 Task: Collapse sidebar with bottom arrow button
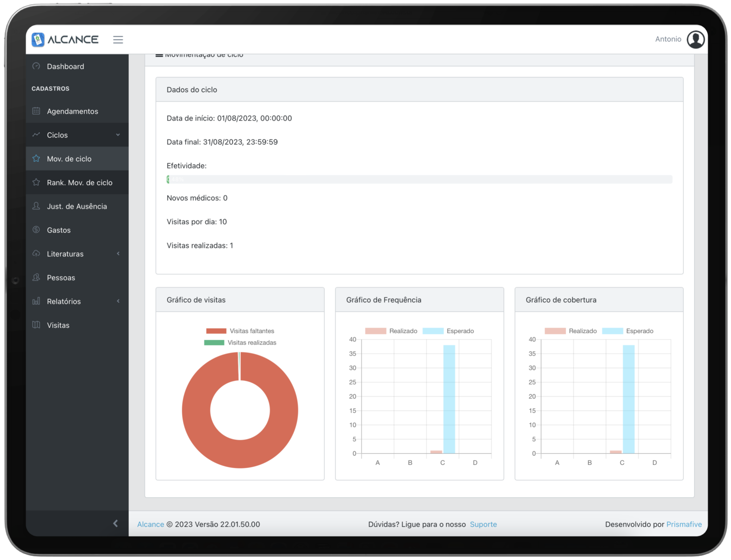point(115,523)
